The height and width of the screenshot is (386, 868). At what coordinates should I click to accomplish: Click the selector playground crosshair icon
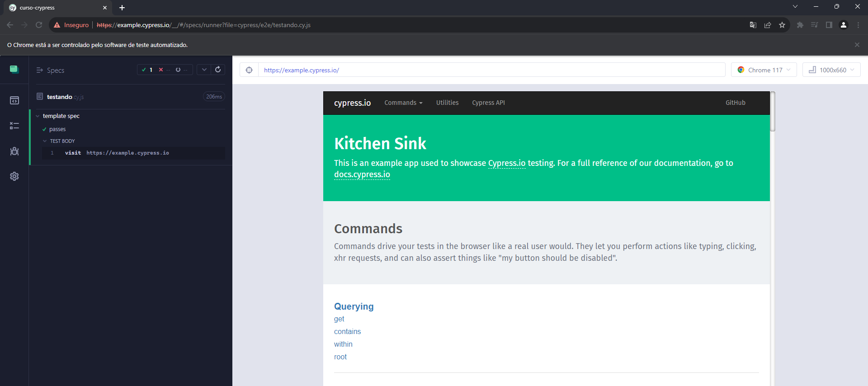(249, 70)
